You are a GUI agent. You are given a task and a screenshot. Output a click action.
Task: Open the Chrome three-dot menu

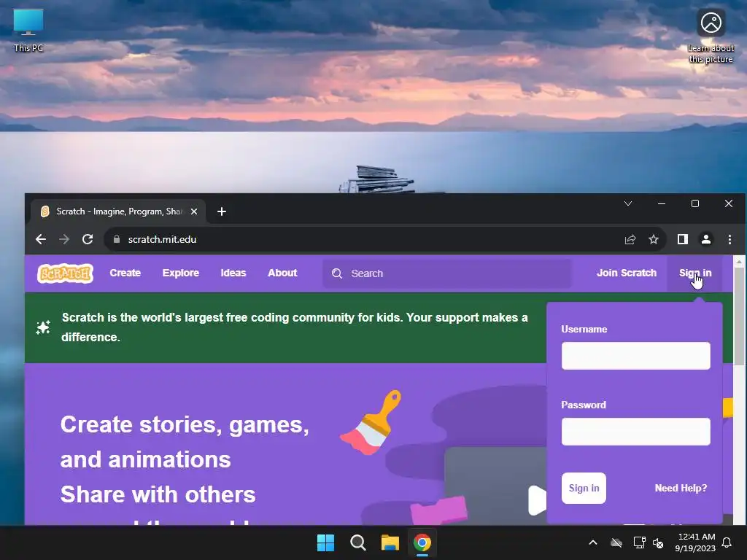(729, 239)
